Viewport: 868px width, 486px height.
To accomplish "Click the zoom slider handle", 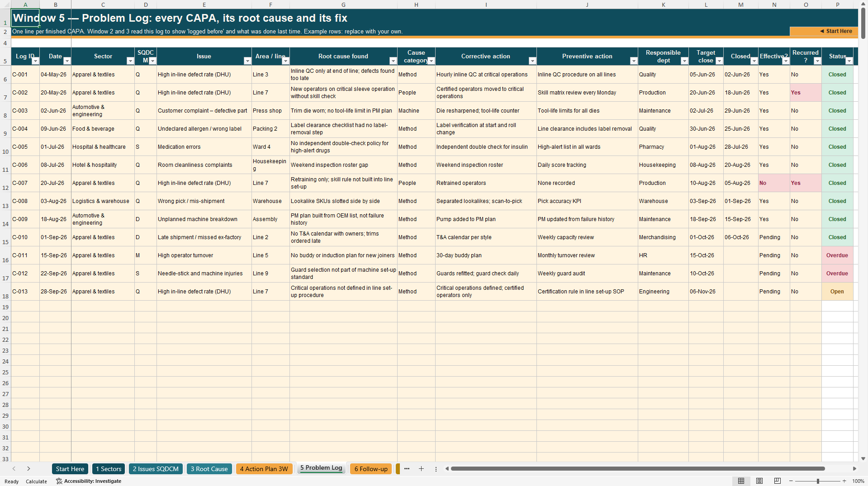I will 818,481.
